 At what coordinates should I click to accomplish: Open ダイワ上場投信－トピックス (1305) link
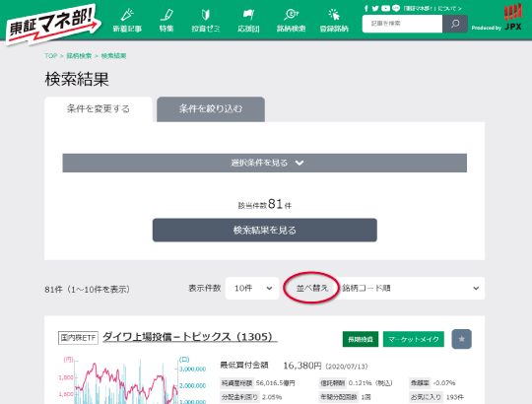190,337
